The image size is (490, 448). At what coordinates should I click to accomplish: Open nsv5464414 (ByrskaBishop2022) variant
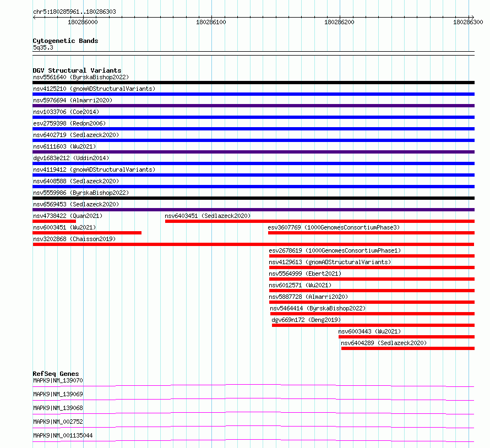pyautogui.click(x=318, y=308)
